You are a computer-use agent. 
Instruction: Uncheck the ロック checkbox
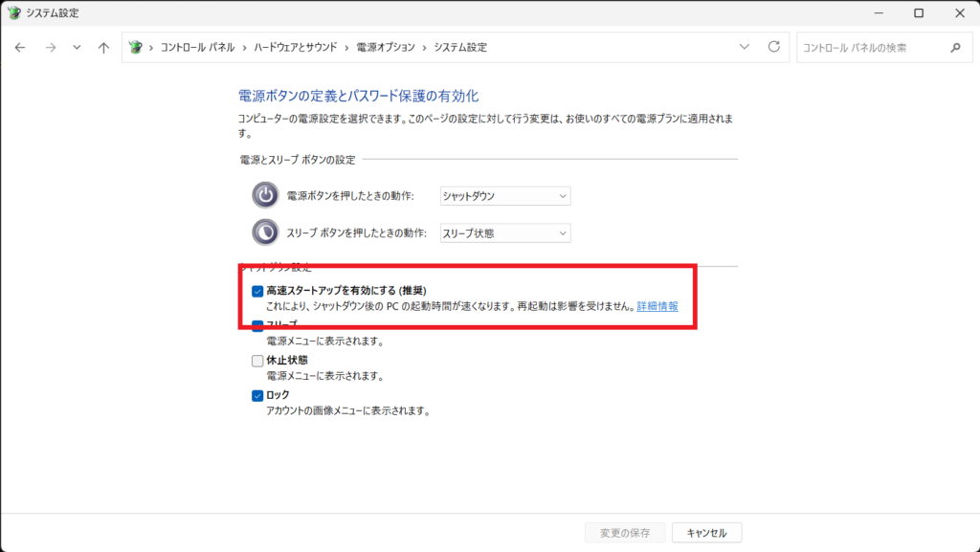click(x=257, y=395)
